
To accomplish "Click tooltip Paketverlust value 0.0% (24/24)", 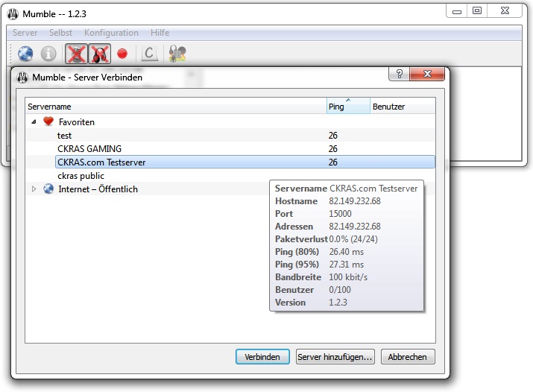I will 353,239.
